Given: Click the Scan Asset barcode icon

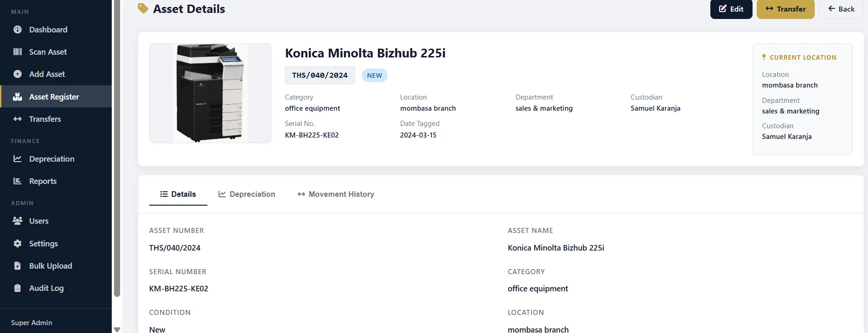Looking at the screenshot, I should (x=18, y=52).
